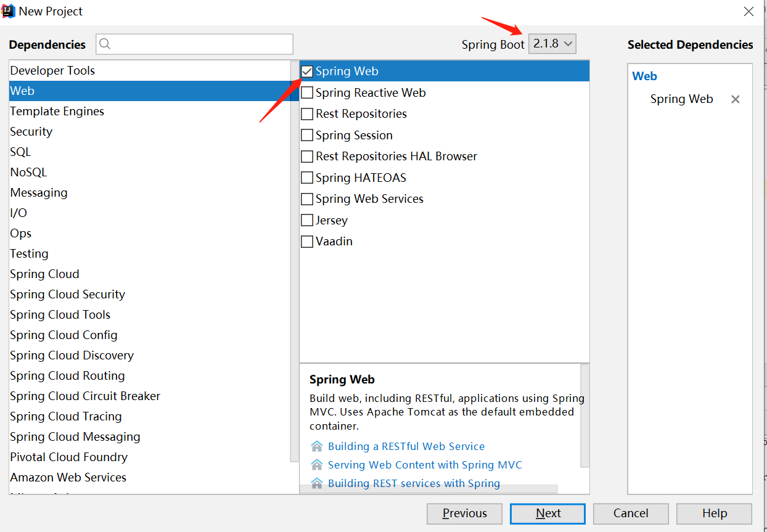Check Rest Repositories HAL Browser

(307, 157)
